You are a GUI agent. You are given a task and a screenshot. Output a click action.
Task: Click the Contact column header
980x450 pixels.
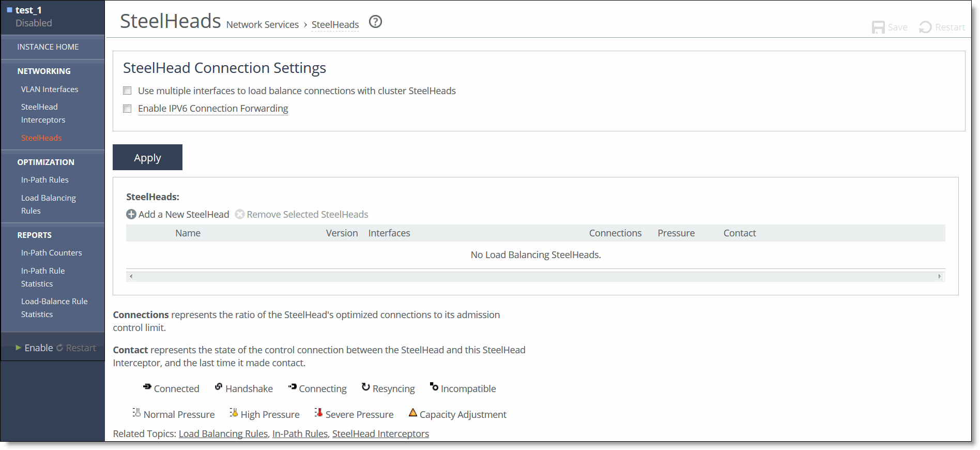click(x=740, y=233)
